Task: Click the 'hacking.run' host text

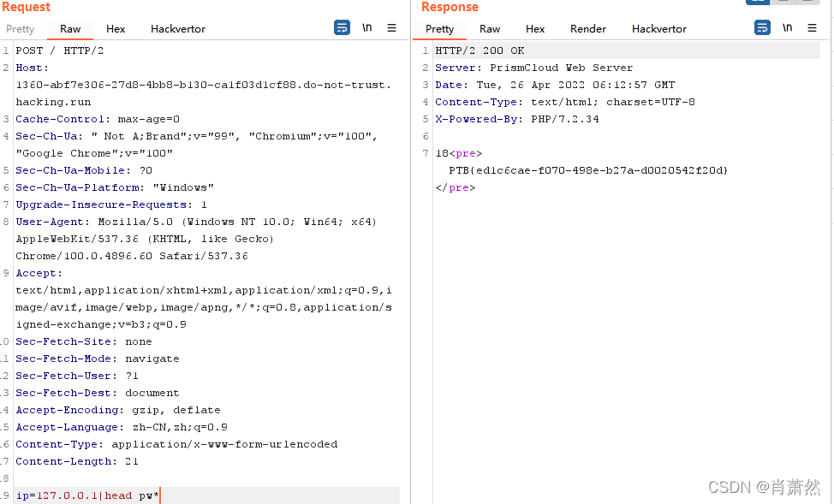Action: [53, 102]
